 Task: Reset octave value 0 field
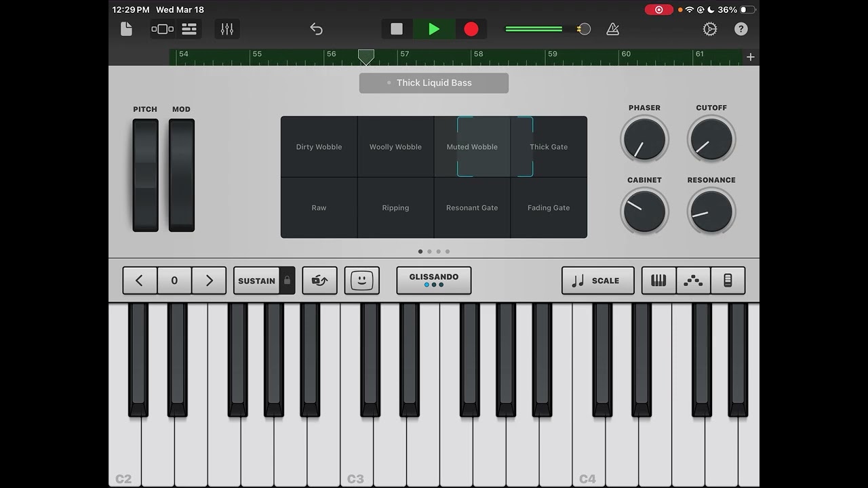[x=174, y=281]
